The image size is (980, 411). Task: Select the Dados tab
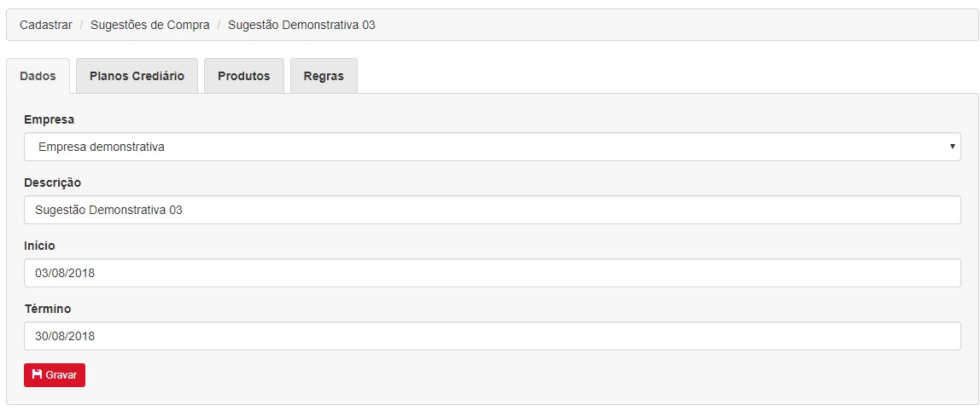click(x=38, y=76)
